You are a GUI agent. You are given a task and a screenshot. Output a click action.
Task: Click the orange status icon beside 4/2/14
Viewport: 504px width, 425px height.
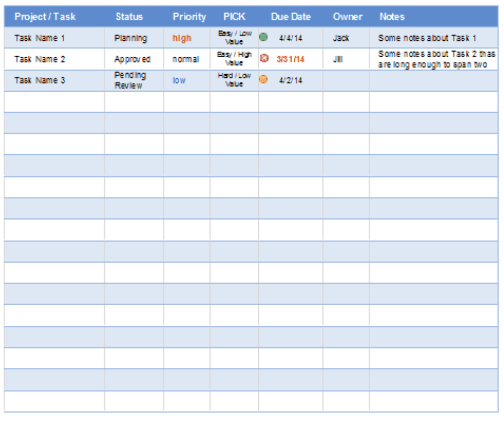(263, 79)
